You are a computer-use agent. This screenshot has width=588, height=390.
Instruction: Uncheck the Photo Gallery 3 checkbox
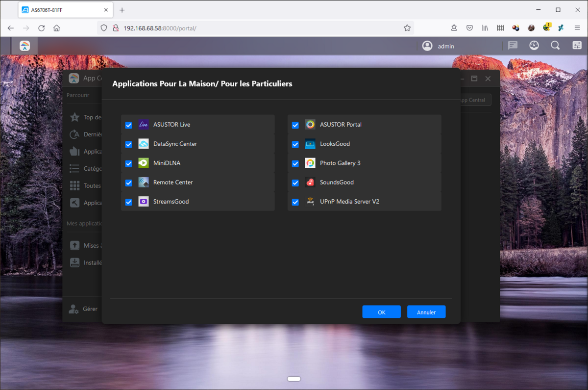click(x=295, y=163)
